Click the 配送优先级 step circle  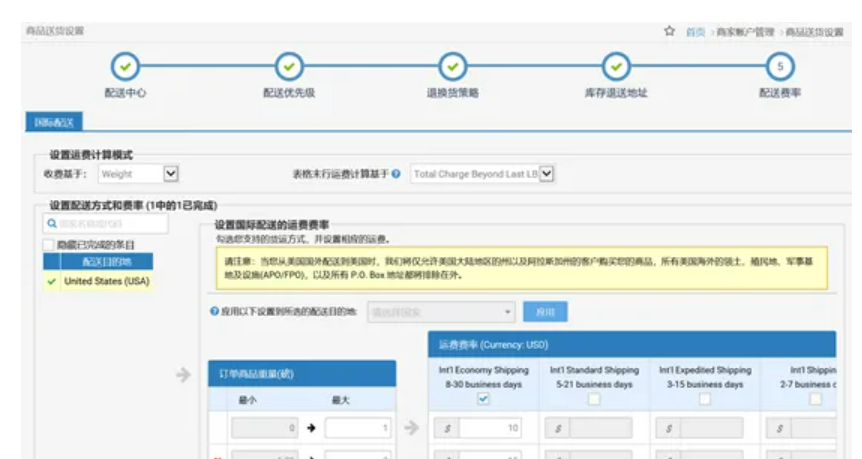(x=289, y=67)
